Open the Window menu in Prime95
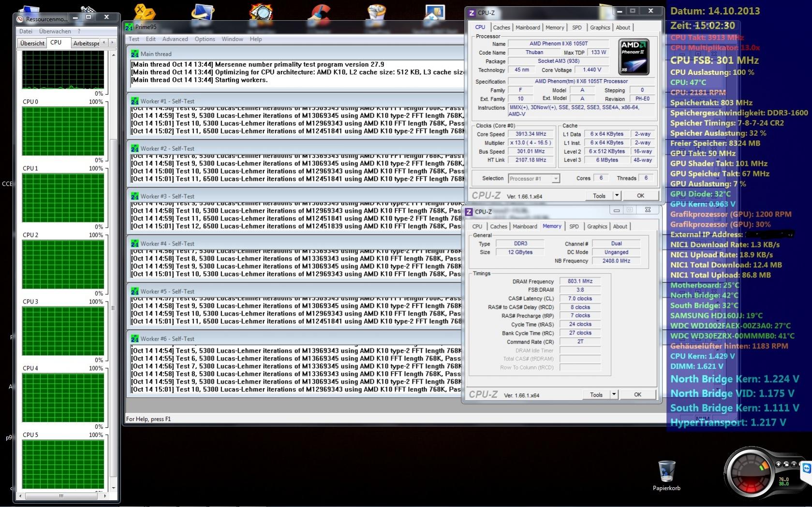Viewport: 812px width, 507px height. point(233,39)
